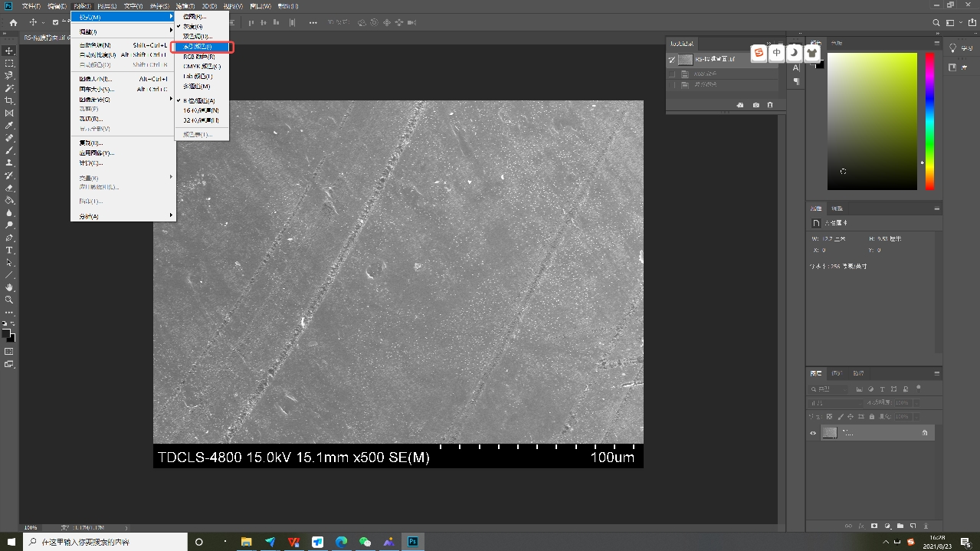Viewport: 980px width, 551px height.
Task: Toggle the layer lock icon on the layer row
Action: (x=925, y=433)
